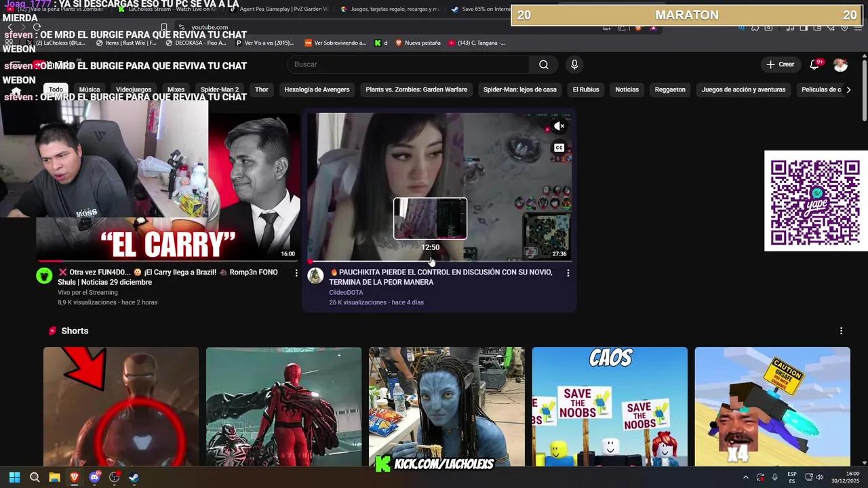Open the Shorts section three-dot menu
The height and width of the screenshot is (488, 868).
click(x=841, y=331)
